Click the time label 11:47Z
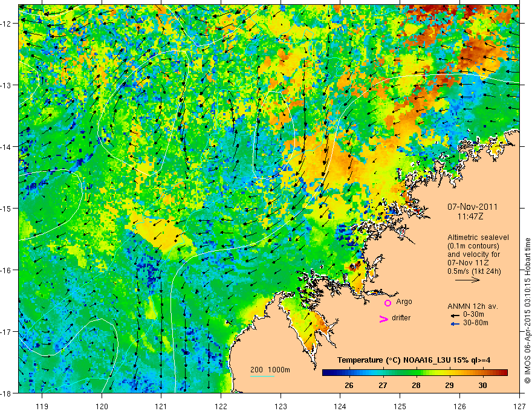The width and height of the screenshot is (532, 411). point(470,216)
